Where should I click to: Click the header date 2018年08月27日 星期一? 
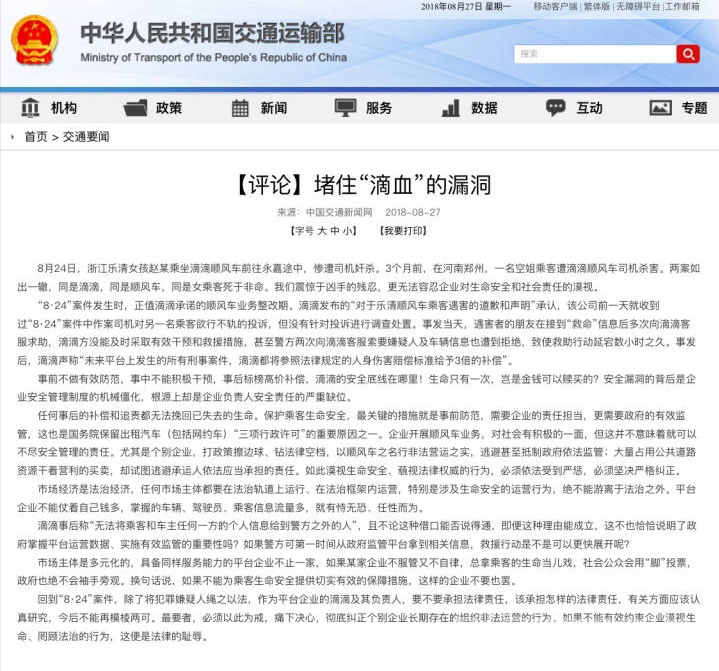coord(466,6)
